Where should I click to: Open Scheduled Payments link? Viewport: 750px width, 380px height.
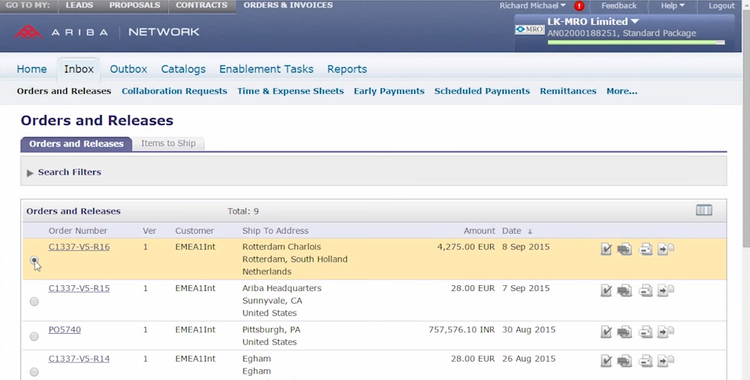(482, 91)
